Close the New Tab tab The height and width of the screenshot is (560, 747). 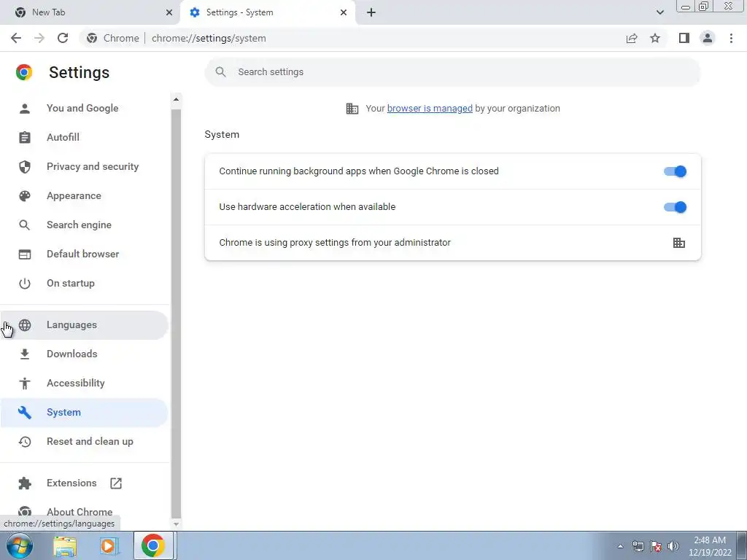(x=169, y=12)
